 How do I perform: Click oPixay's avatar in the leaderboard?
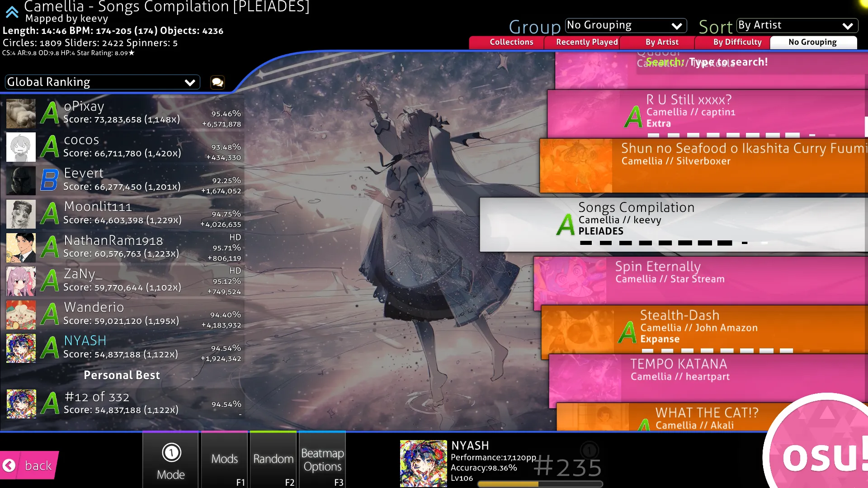coord(21,113)
